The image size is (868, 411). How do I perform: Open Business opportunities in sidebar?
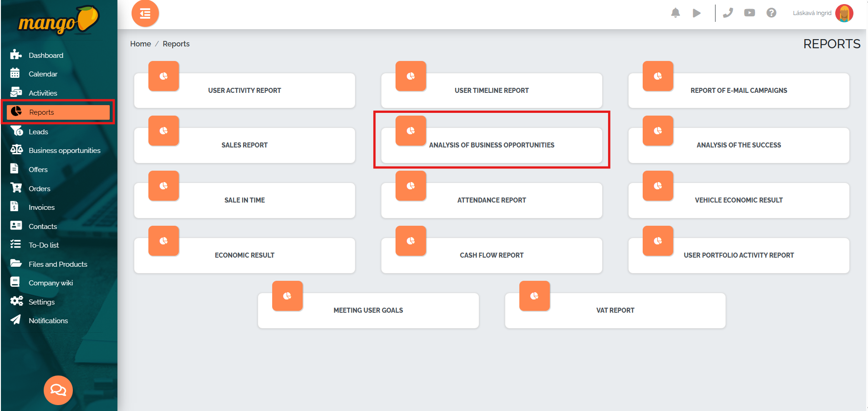[64, 150]
